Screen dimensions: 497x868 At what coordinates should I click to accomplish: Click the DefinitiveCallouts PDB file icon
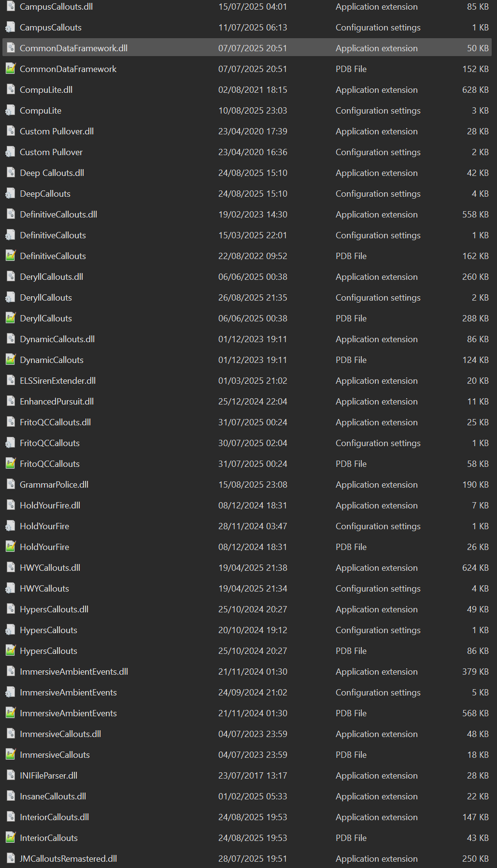pos(10,256)
